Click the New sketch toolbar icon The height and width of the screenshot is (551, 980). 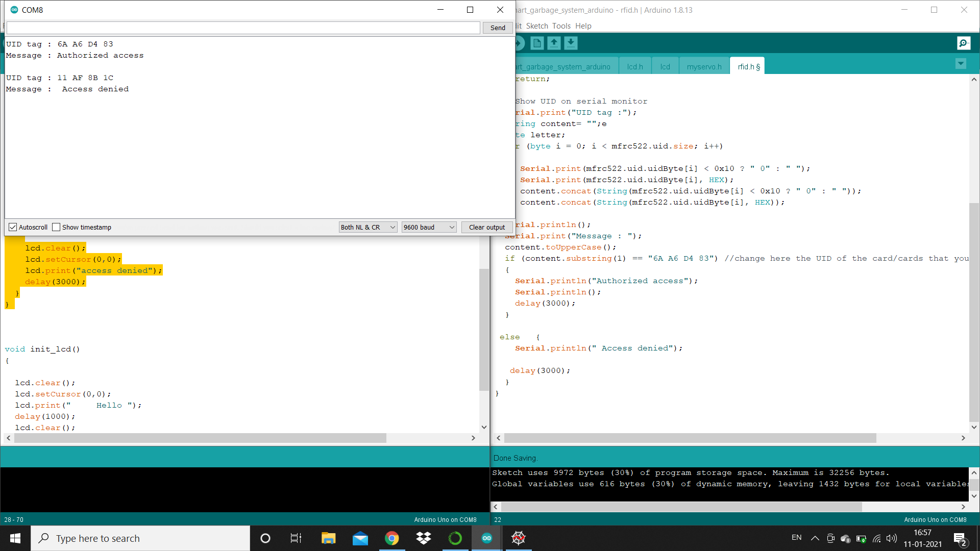click(x=537, y=43)
